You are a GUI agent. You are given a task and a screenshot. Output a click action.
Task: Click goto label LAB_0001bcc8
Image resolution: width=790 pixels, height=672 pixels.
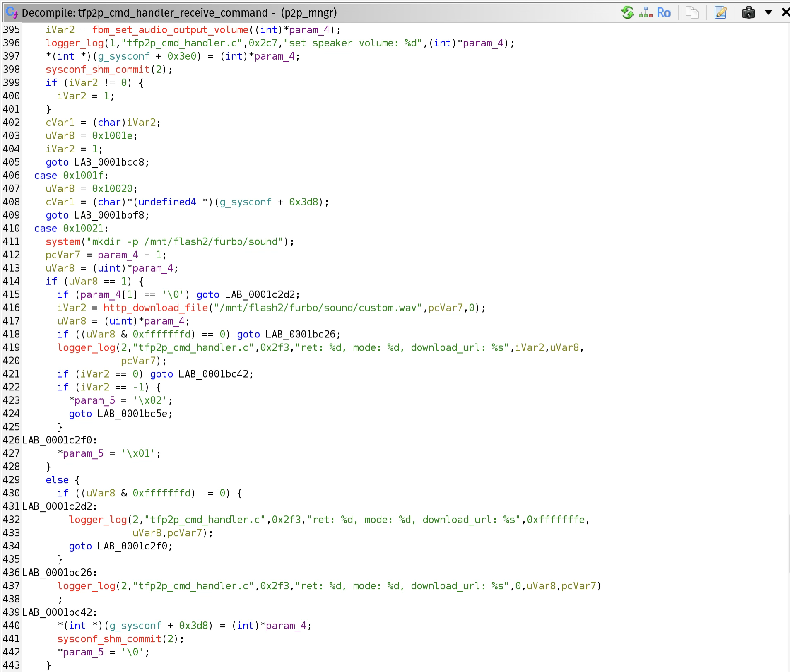pyautogui.click(x=109, y=162)
